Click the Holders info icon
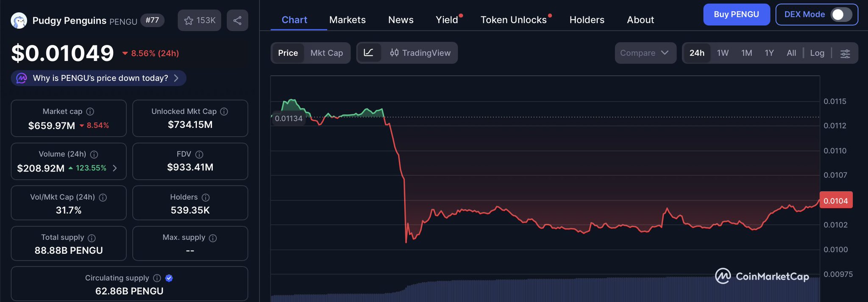Viewport: 868px width, 302px height. [x=206, y=197]
